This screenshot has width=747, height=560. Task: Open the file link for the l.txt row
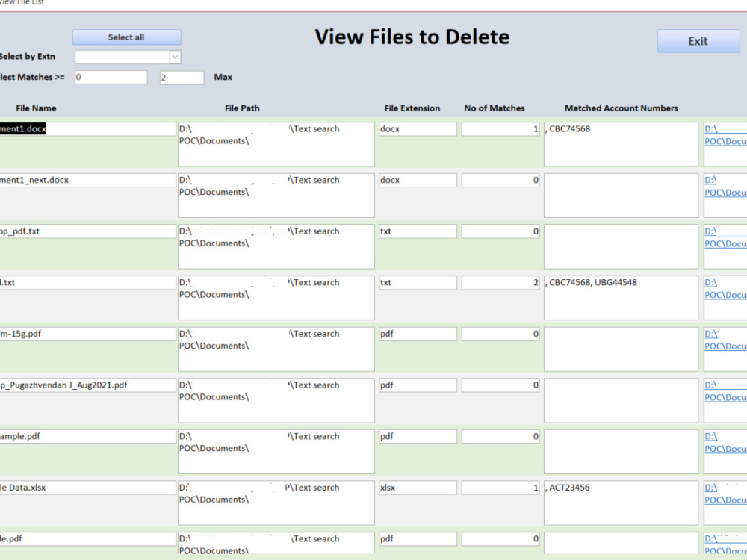point(725,289)
